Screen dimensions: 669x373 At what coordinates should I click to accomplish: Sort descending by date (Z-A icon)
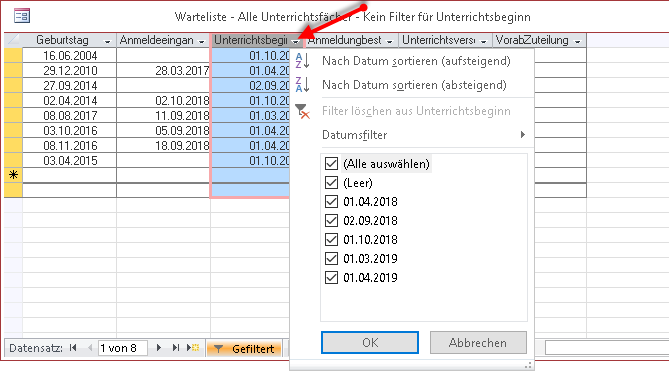[302, 85]
